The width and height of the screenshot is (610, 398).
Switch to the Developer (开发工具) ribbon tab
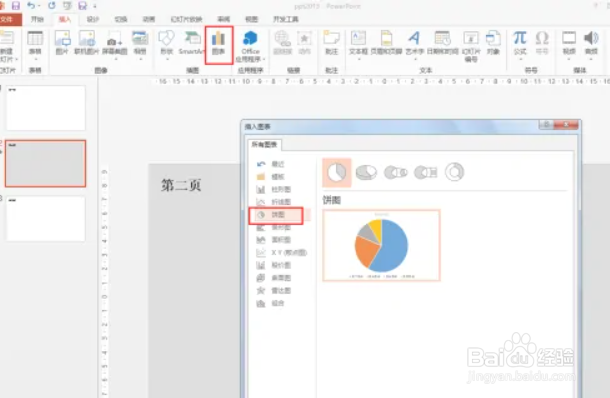click(286, 19)
